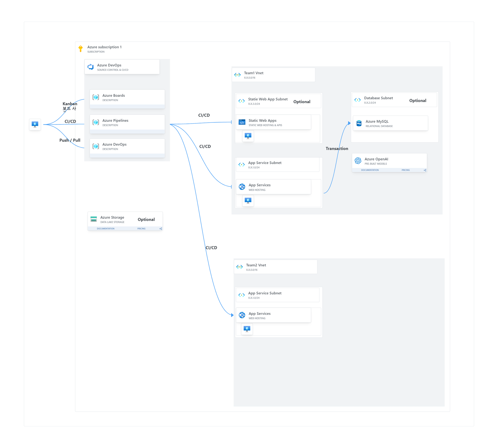Click the Database Subnet network icon
This screenshot has height=448, width=498.
[x=358, y=100]
